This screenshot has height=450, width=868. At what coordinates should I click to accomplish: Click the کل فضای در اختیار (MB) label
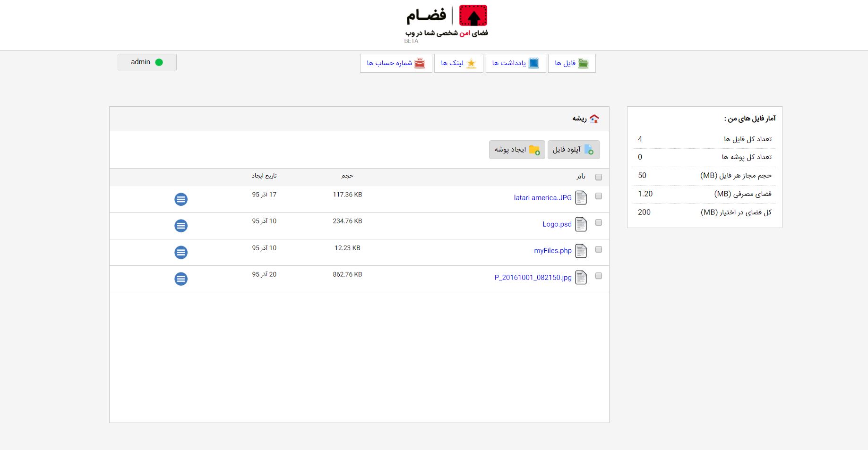coord(736,212)
